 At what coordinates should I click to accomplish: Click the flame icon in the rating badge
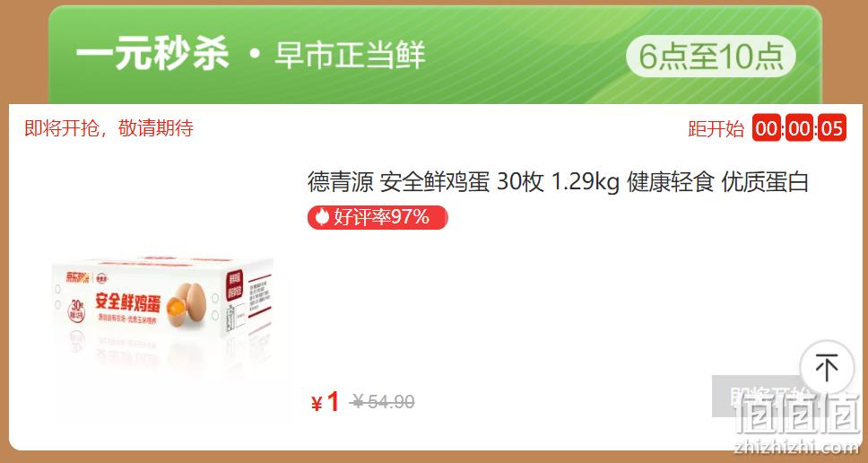pyautogui.click(x=322, y=217)
